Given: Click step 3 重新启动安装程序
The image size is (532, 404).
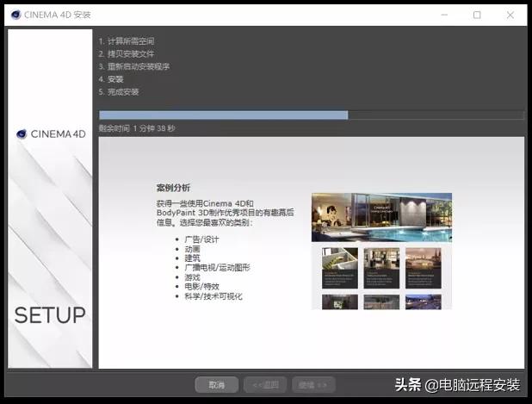Looking at the screenshot, I should 134,66.
